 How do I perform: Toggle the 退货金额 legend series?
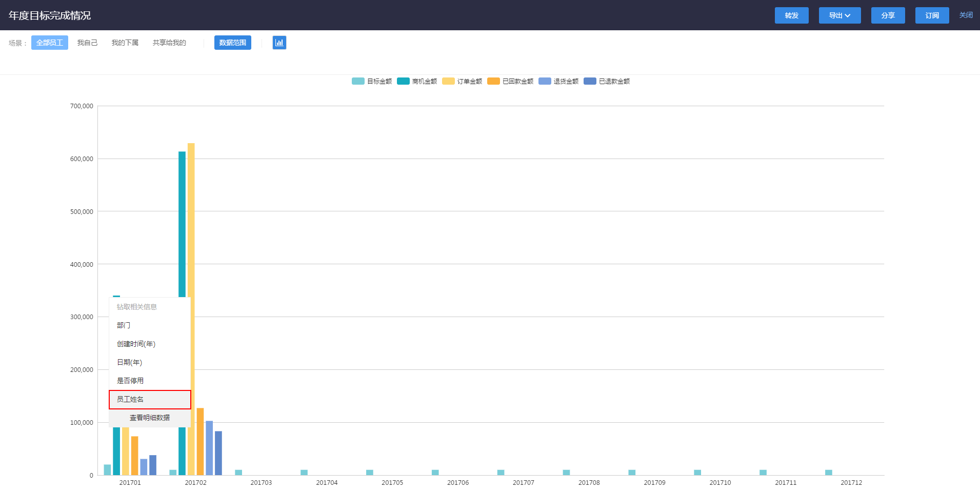pos(558,81)
